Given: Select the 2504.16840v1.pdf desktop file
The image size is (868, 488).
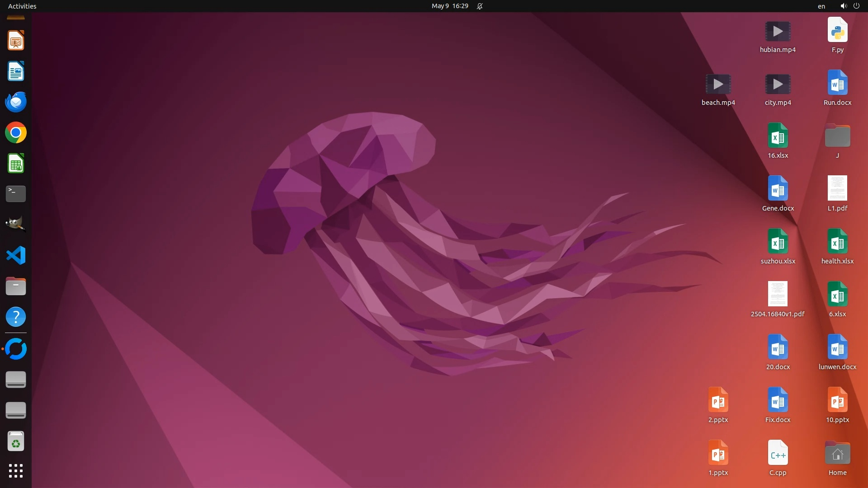Looking at the screenshot, I should 778,295.
